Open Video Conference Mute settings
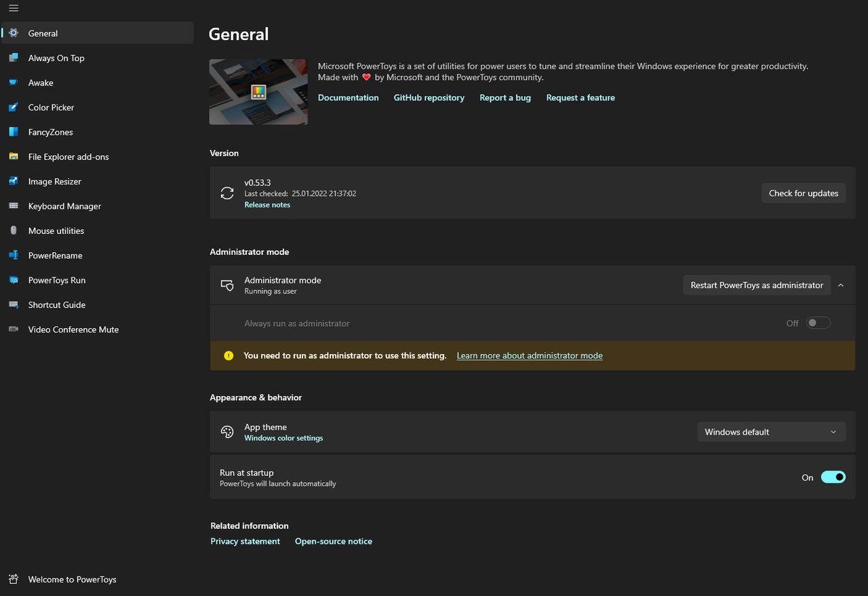 pyautogui.click(x=97, y=329)
